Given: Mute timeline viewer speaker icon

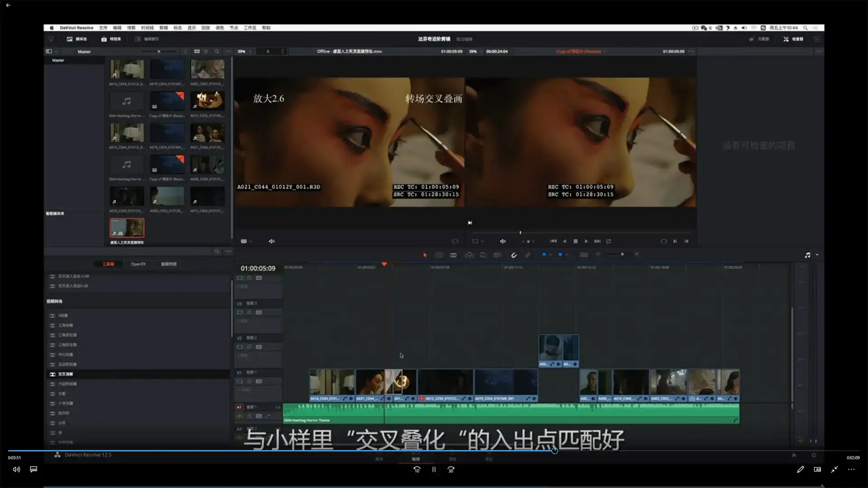Looking at the screenshot, I should (503, 241).
